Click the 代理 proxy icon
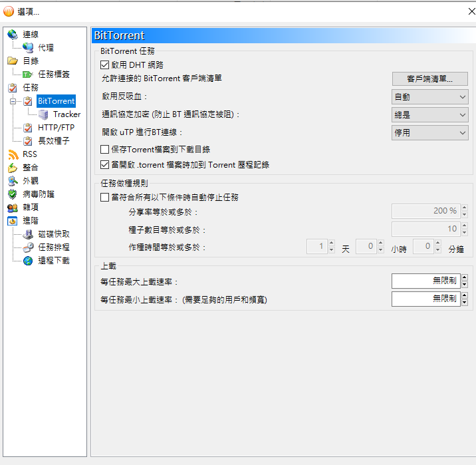Screen dimensions: 476x465 (28, 48)
